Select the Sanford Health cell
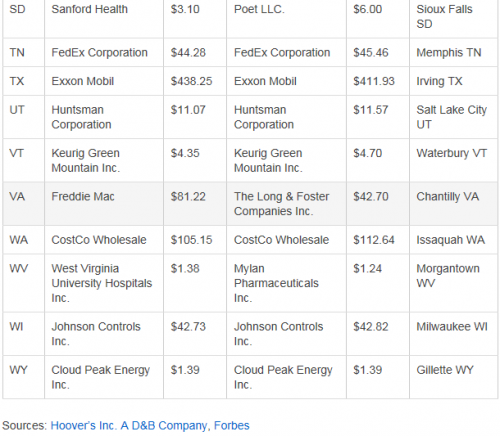This screenshot has height=436, width=500. (104, 17)
